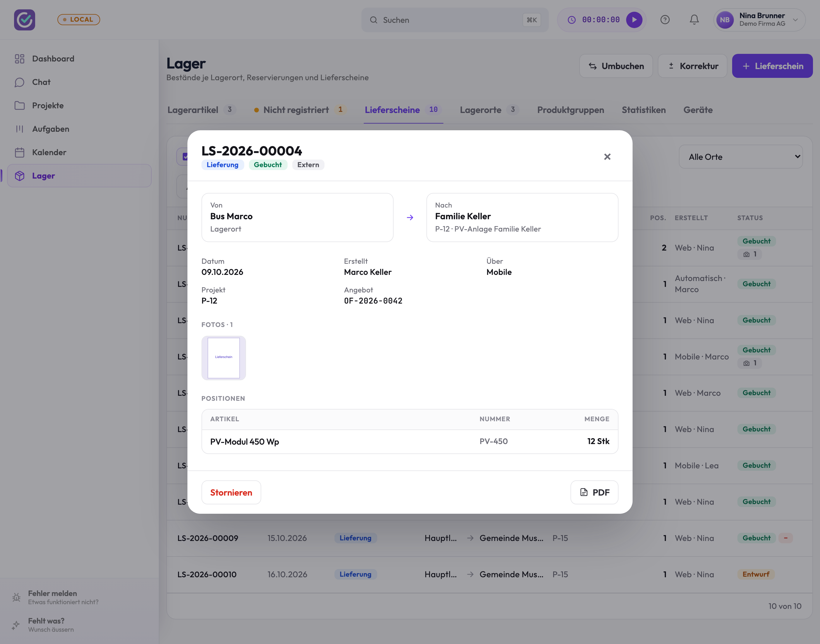Focus the Suchen search field
The width and height of the screenshot is (820, 644).
coord(455,20)
